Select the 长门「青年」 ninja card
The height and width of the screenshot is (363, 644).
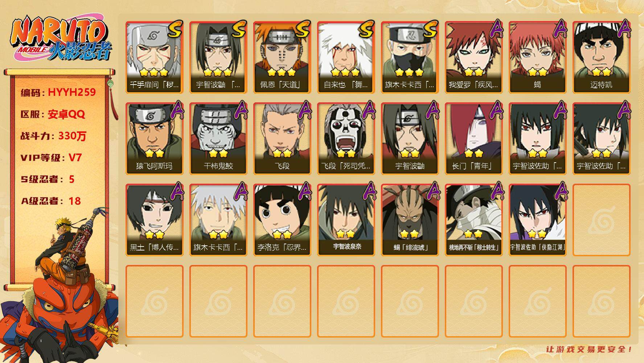click(x=473, y=139)
